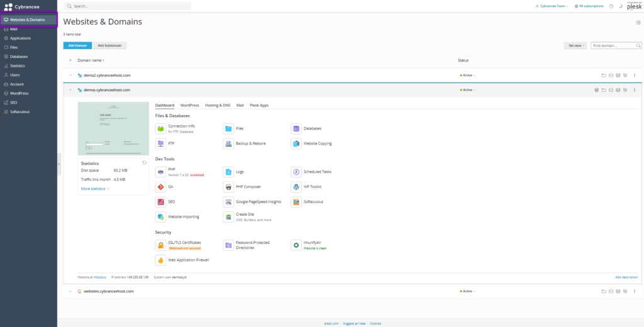Open files folder icon for demo2.cybranceehost.com
644x327 pixels.
pos(604,75)
